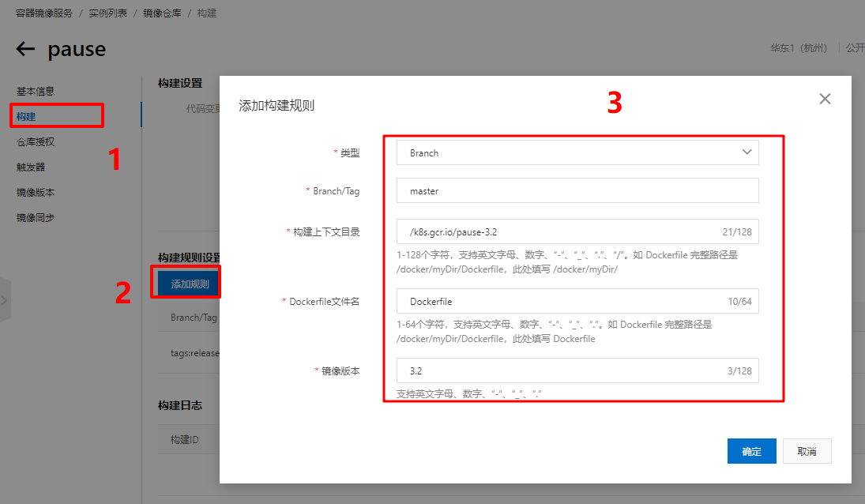Screen dimensions: 865x504
Task: Open 触发器 in the sidebar
Action: click(31, 167)
